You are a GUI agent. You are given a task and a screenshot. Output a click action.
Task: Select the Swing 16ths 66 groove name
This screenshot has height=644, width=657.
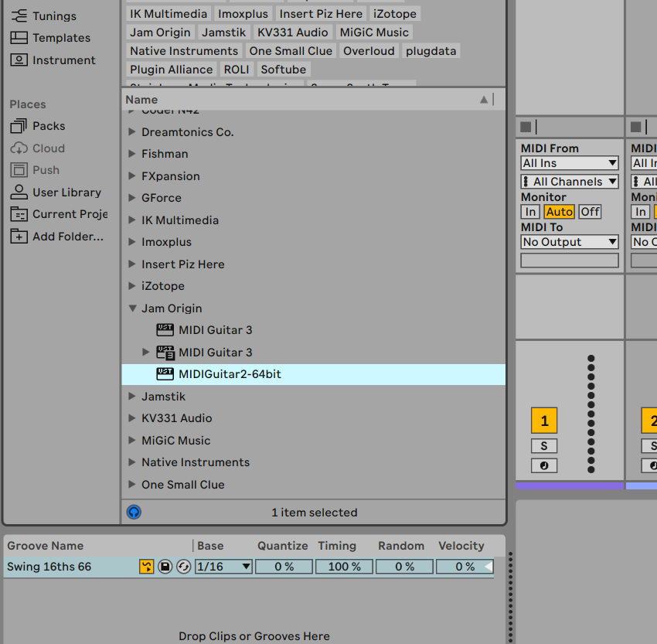[x=49, y=567]
